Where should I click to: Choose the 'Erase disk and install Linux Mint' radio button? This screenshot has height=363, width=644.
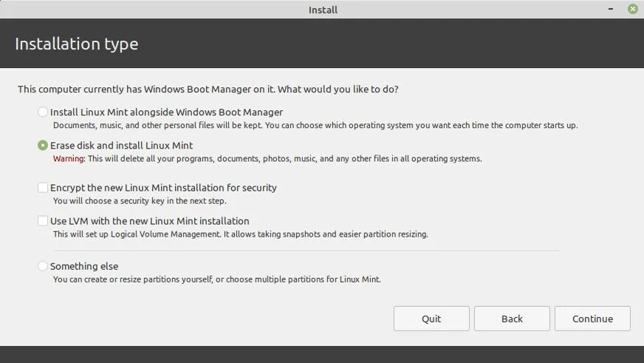43,146
